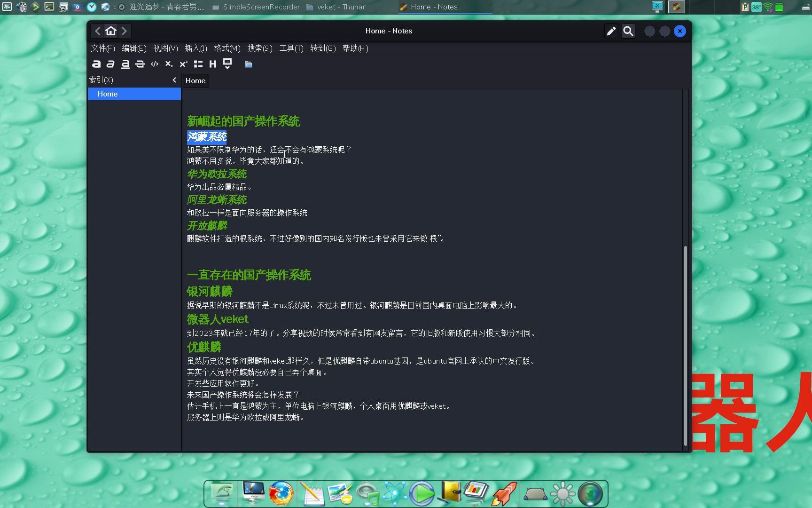Apply superscript formatting icon
The height and width of the screenshot is (508, 812).
(184, 64)
